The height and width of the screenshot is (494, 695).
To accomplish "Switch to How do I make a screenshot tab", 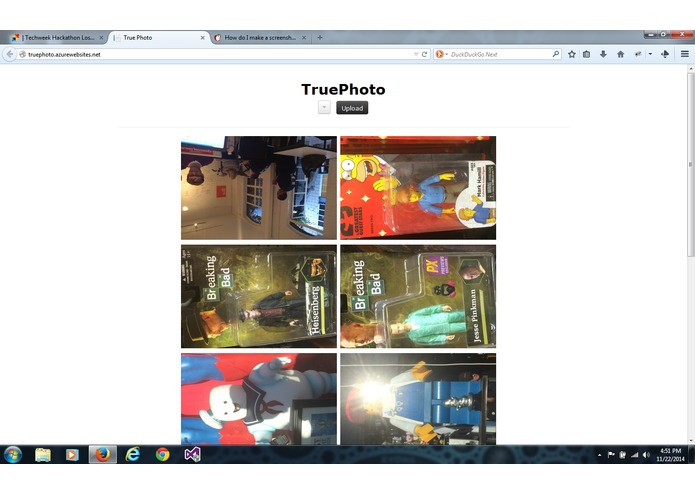I will [260, 38].
